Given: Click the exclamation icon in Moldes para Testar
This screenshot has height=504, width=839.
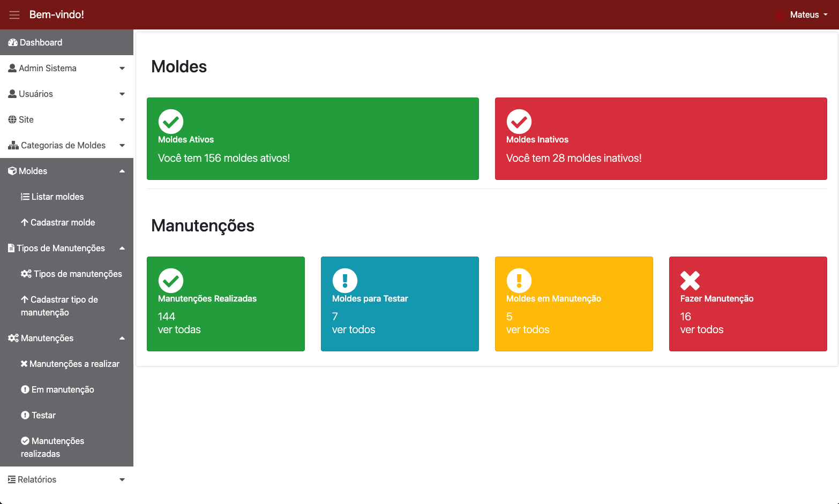Looking at the screenshot, I should pyautogui.click(x=344, y=281).
